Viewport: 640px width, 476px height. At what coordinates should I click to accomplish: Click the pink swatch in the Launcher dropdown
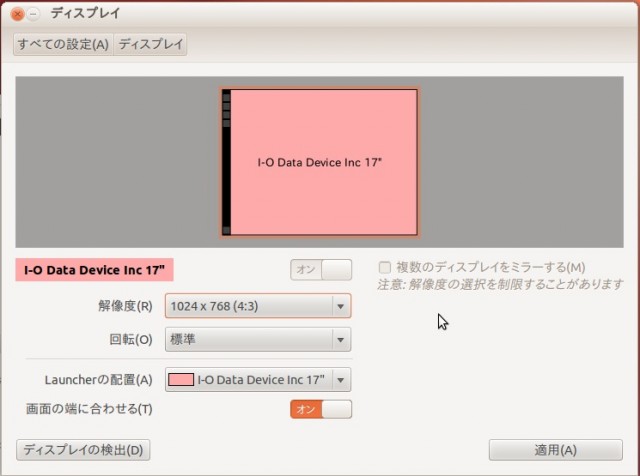tap(181, 380)
